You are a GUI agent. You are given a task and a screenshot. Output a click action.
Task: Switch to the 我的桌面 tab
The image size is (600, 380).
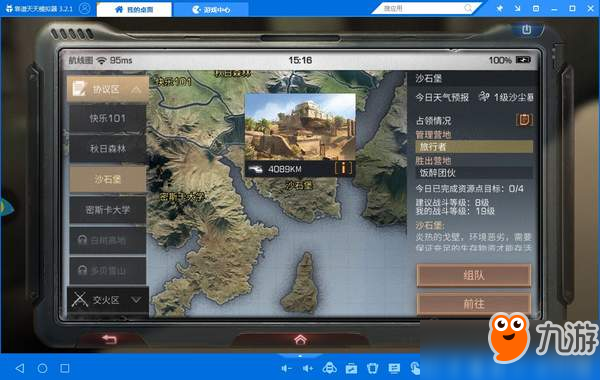click(134, 10)
